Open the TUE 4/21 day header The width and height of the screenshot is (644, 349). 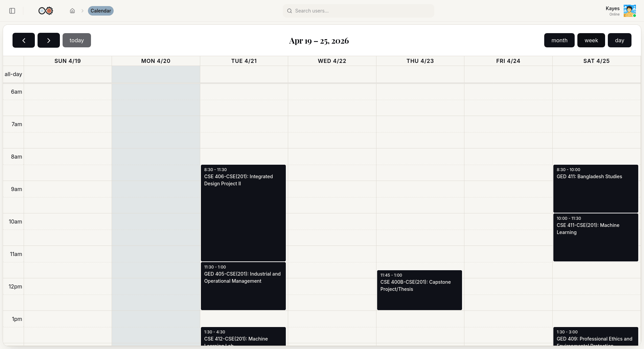(244, 61)
